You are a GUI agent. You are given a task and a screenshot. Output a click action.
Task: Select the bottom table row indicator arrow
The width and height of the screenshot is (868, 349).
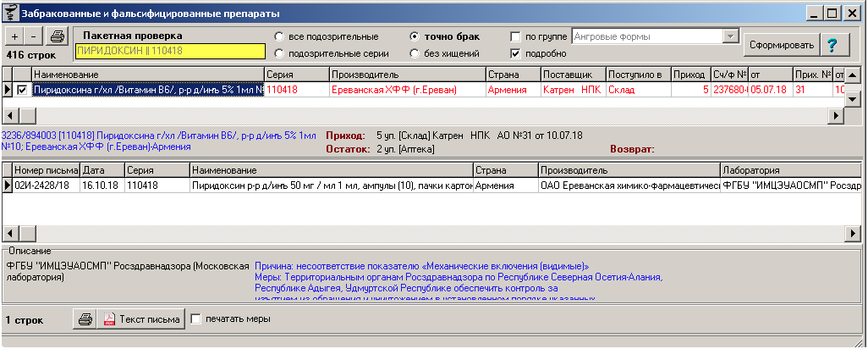pyautogui.click(x=8, y=186)
